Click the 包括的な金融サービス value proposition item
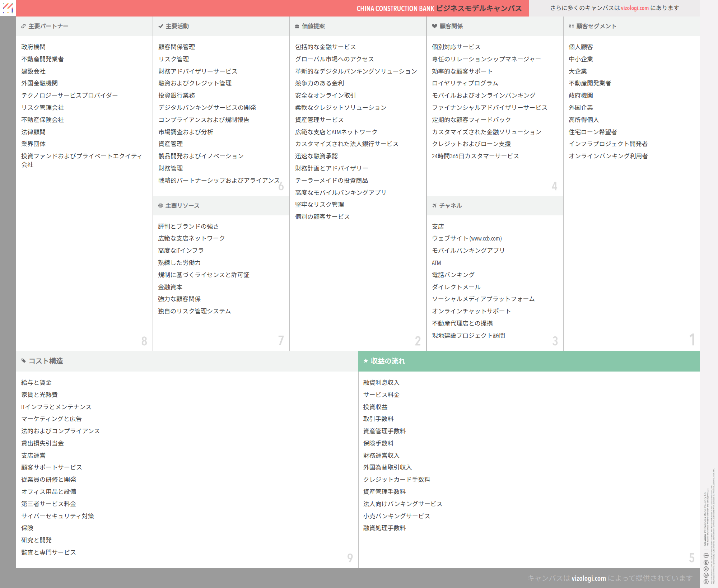Screen dimensions: 718x588 tap(325, 47)
